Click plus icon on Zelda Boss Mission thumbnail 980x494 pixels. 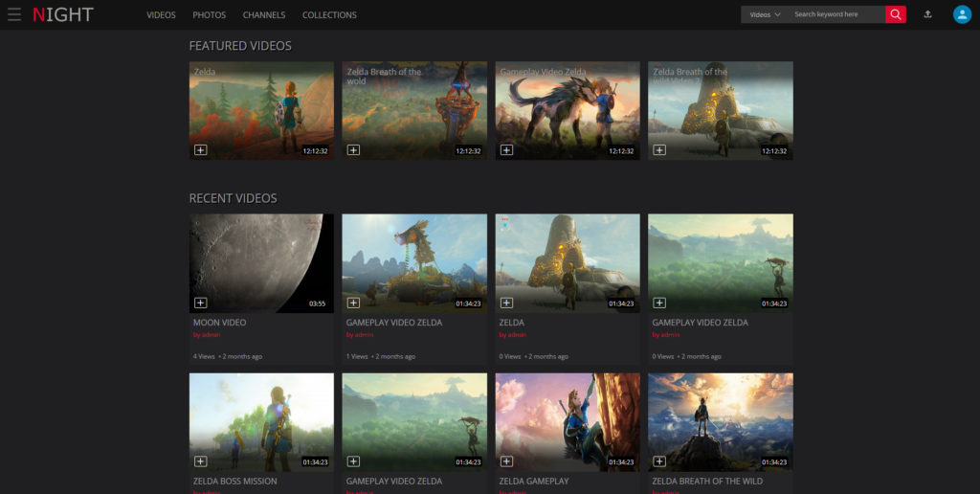tap(200, 461)
